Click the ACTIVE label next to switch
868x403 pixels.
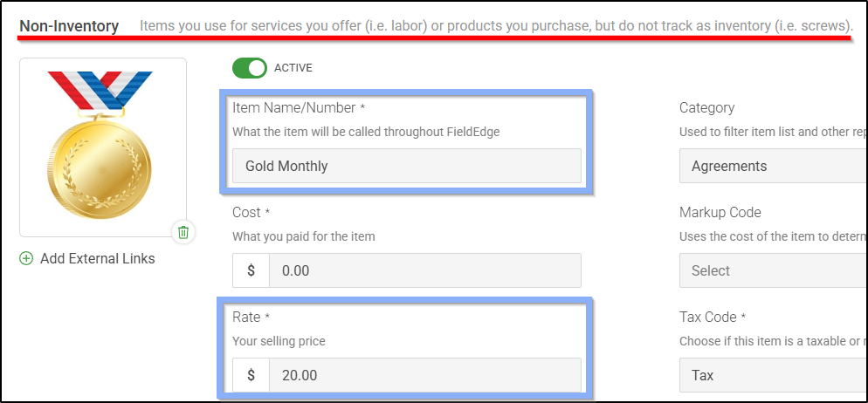[293, 68]
